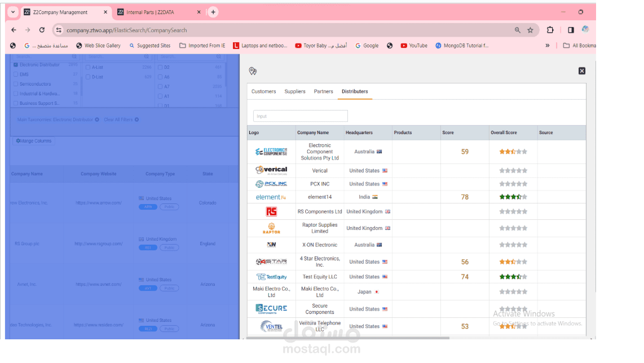
Task: Select the Distributers tab
Action: tap(355, 91)
